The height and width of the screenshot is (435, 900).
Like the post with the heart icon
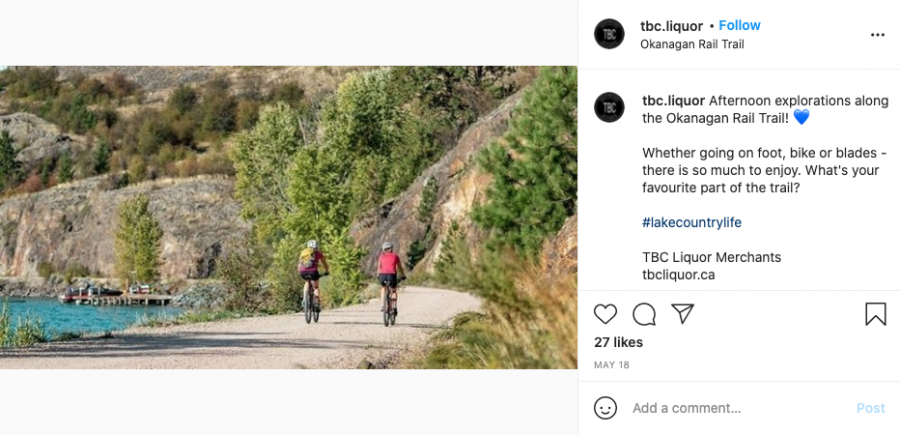(x=605, y=314)
